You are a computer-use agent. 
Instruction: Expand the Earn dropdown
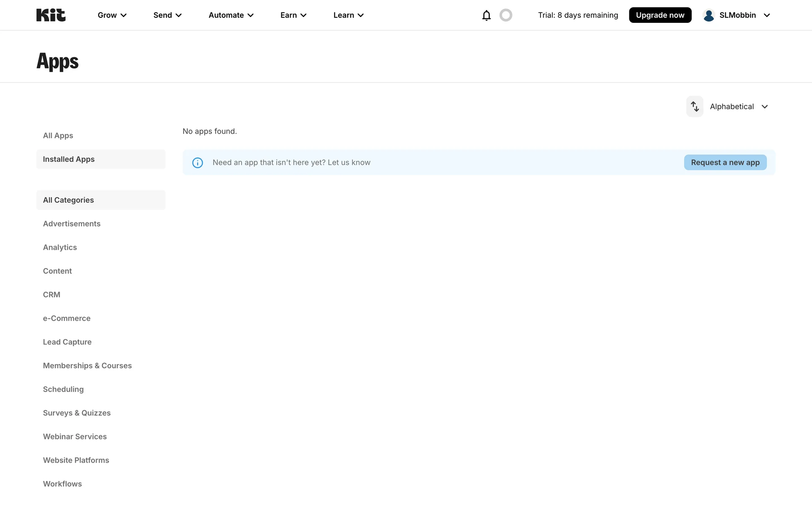pos(293,15)
